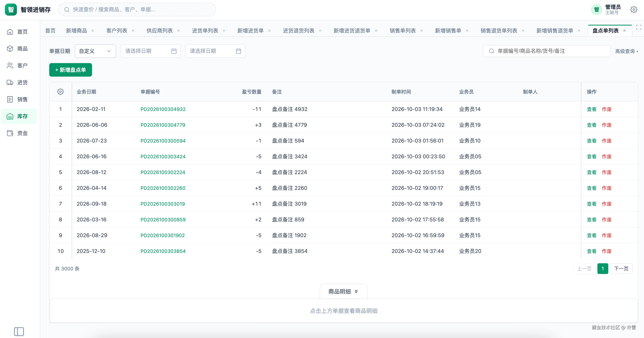Open the settings gear in top right
This screenshot has height=338, width=644.
pos(633,10)
